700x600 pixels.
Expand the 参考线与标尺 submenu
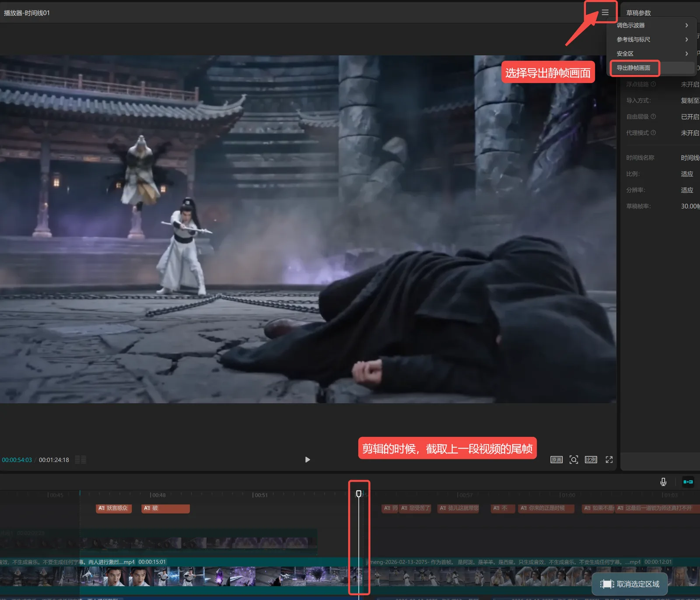pos(651,39)
